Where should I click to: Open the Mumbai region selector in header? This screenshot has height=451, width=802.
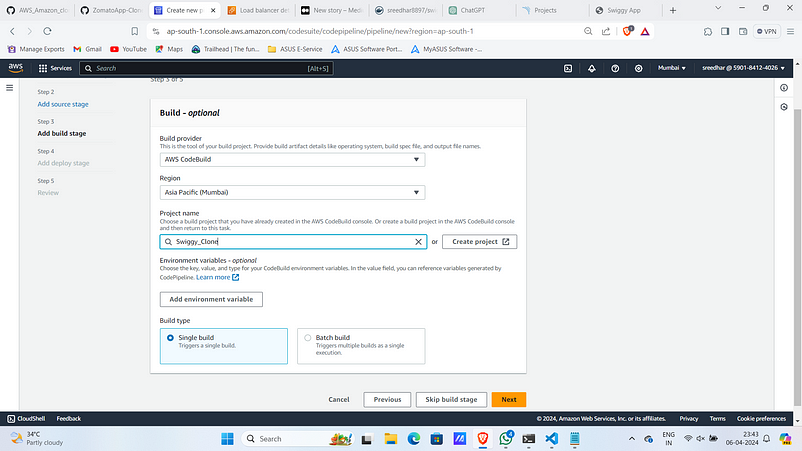click(671, 68)
